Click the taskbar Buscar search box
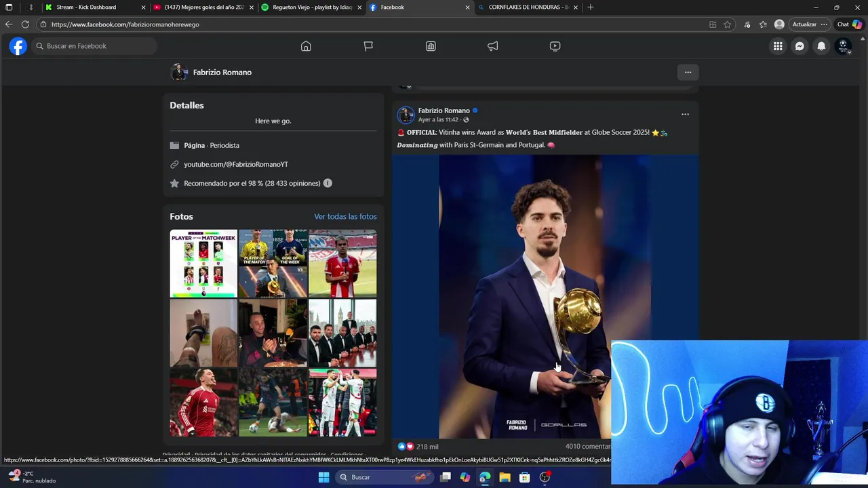This screenshot has width=868, height=488. click(x=384, y=477)
